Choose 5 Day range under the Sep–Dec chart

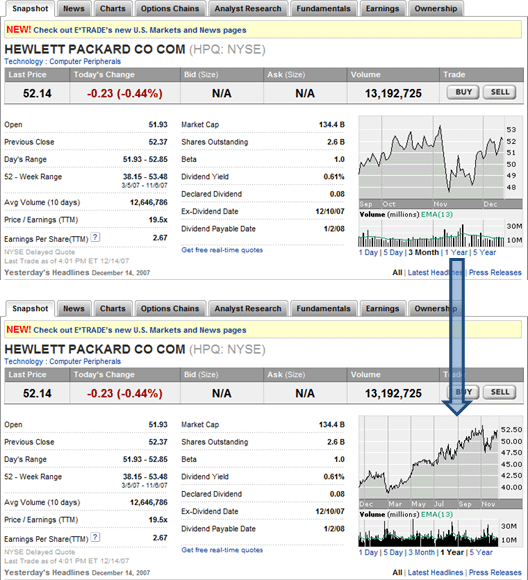[393, 252]
